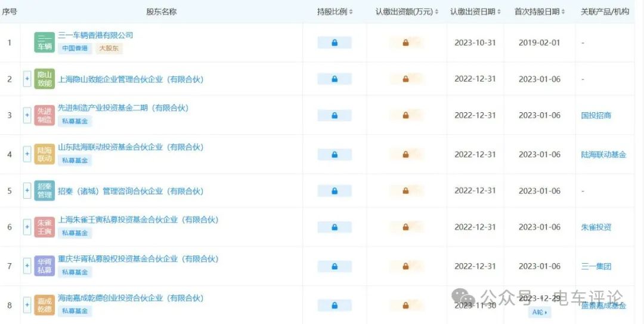This screenshot has width=644, height=324.
Task: Click the 序号 column header
Action: pos(10,12)
